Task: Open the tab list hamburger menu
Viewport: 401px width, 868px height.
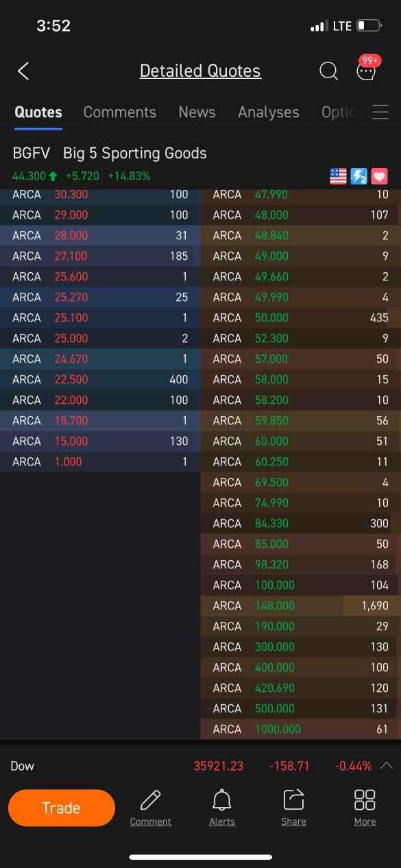Action: point(380,112)
